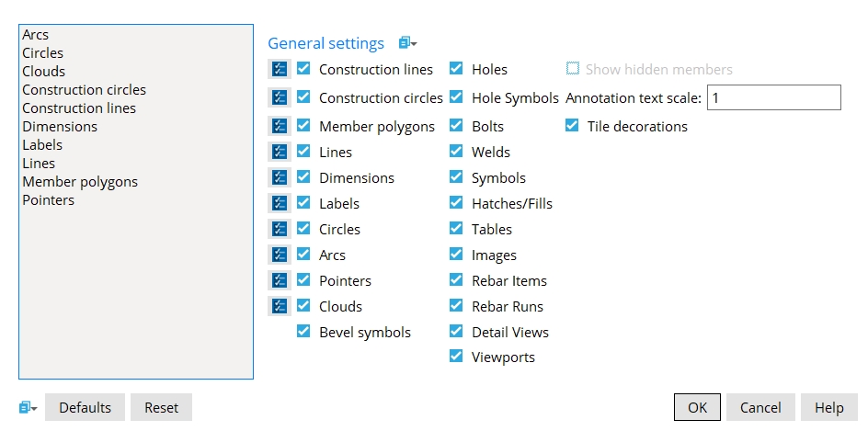The height and width of the screenshot is (431, 868).
Task: Select Construction circles in the left list
Action: tap(84, 90)
